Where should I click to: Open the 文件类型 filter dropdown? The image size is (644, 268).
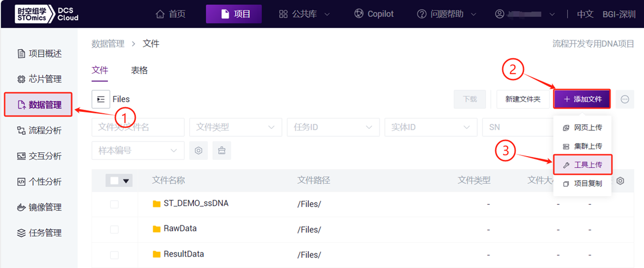[x=236, y=127]
